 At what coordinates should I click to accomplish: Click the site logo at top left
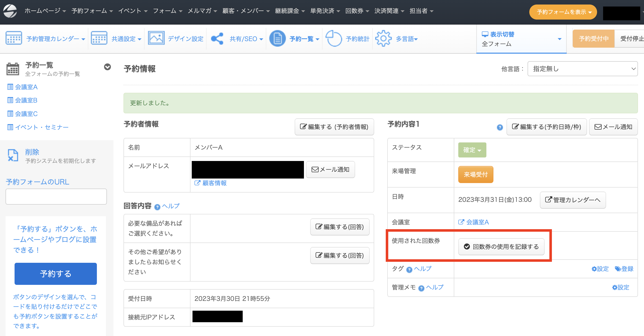pos(10,11)
